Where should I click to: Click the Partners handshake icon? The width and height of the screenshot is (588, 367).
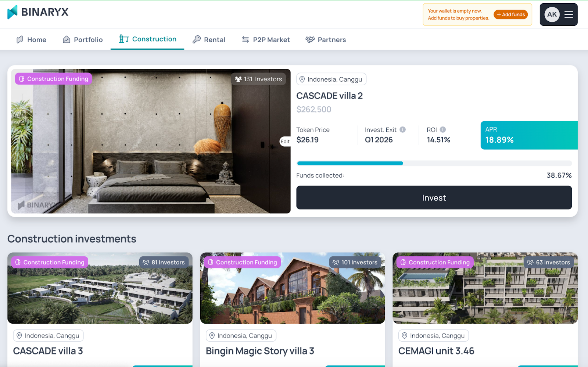tap(310, 39)
